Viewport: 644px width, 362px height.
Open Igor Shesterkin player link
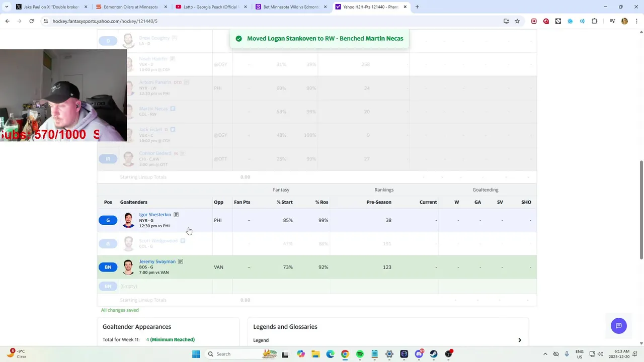[x=155, y=215]
